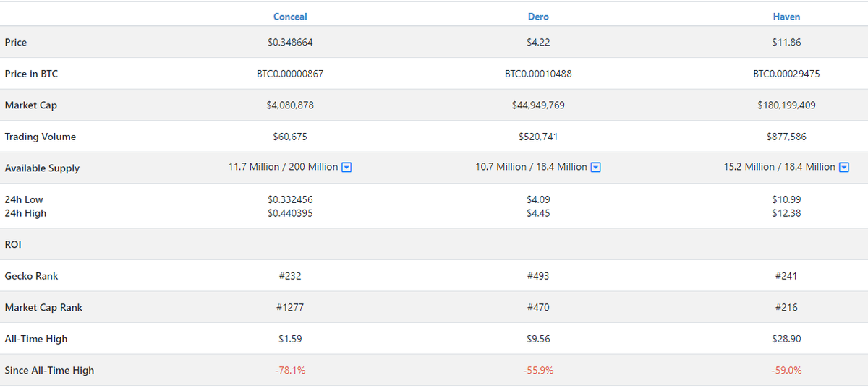Screen dimensions: 868x388
Task: Select Conceal value BTC0.00000867
Action: coord(290,74)
